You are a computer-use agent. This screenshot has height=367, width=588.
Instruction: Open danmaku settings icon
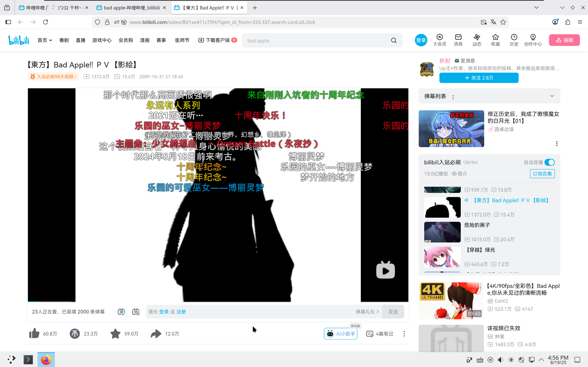pyautogui.click(x=136, y=312)
